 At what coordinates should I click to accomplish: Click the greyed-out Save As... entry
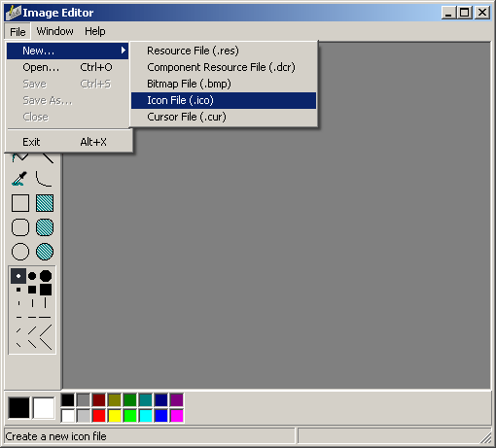[67, 100]
